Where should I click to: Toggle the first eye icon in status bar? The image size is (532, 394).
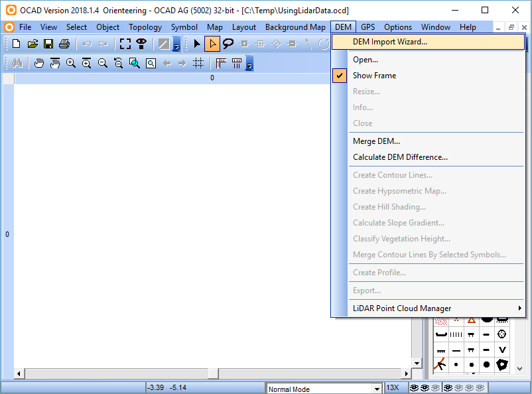[414, 387]
